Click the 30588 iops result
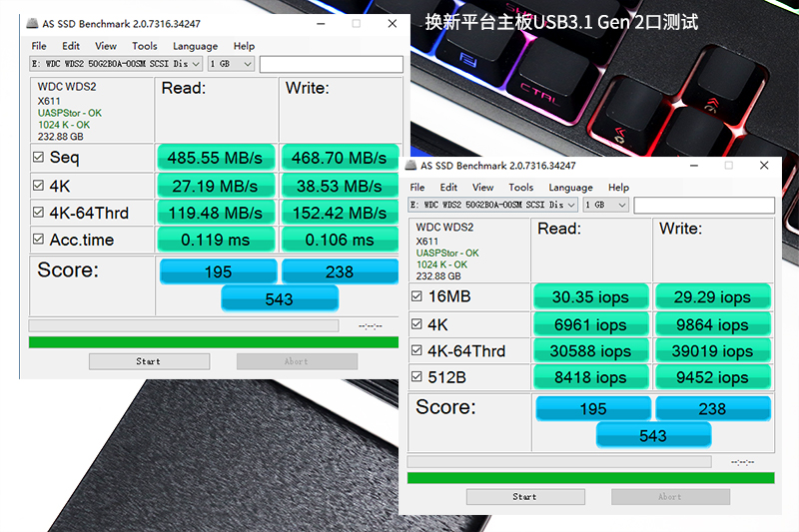This screenshot has height=532, width=799. 591,351
